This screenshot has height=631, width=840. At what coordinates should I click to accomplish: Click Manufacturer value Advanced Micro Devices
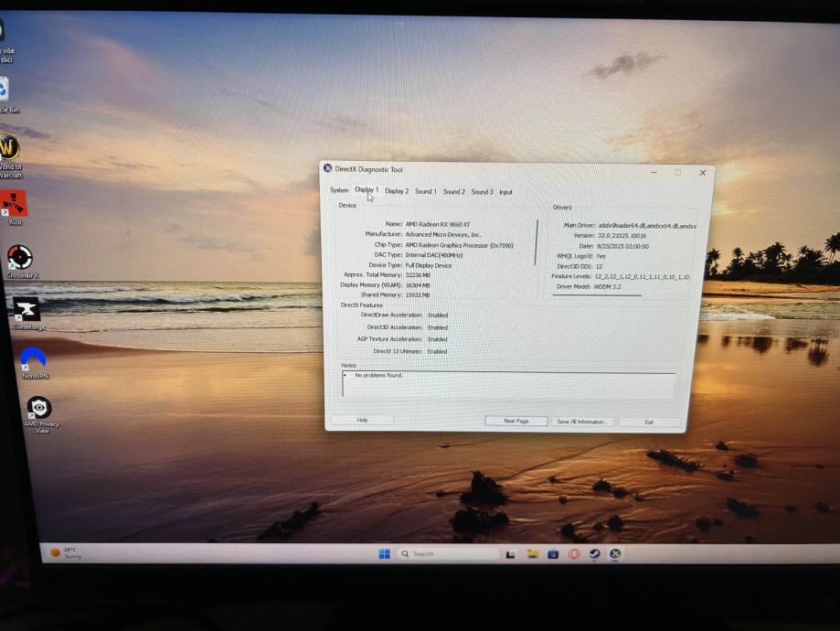tap(442, 234)
